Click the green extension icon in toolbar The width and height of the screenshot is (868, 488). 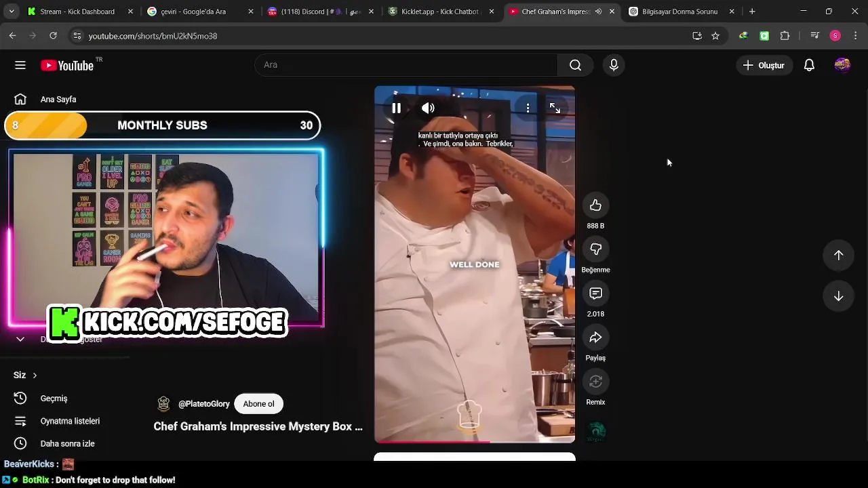click(764, 36)
